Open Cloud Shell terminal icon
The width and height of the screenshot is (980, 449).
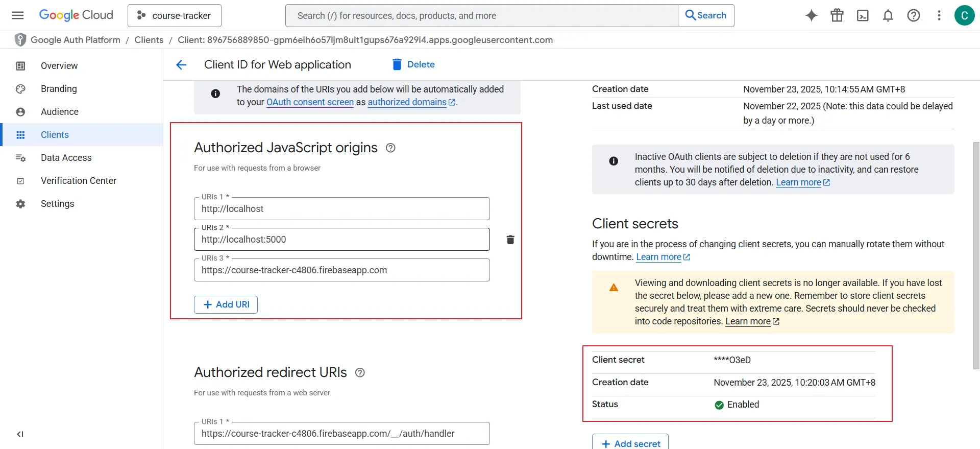(863, 15)
